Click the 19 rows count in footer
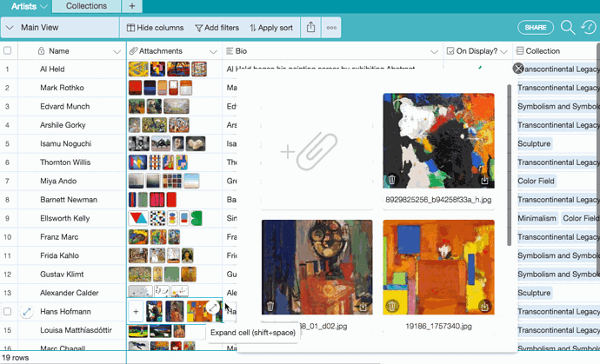This screenshot has height=364, width=600. [16, 358]
